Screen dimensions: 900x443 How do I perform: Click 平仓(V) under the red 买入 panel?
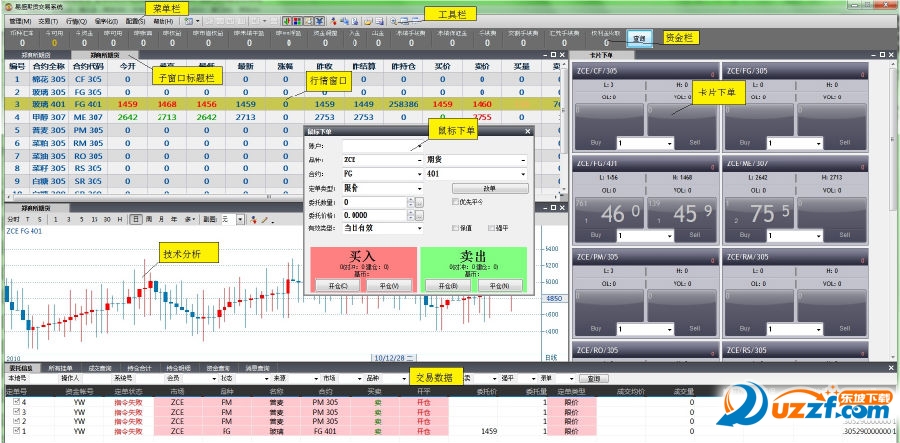(389, 286)
